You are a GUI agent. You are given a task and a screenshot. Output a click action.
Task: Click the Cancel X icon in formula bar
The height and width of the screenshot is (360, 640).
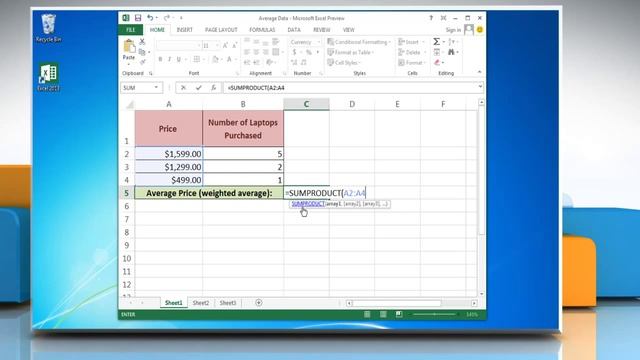point(183,88)
